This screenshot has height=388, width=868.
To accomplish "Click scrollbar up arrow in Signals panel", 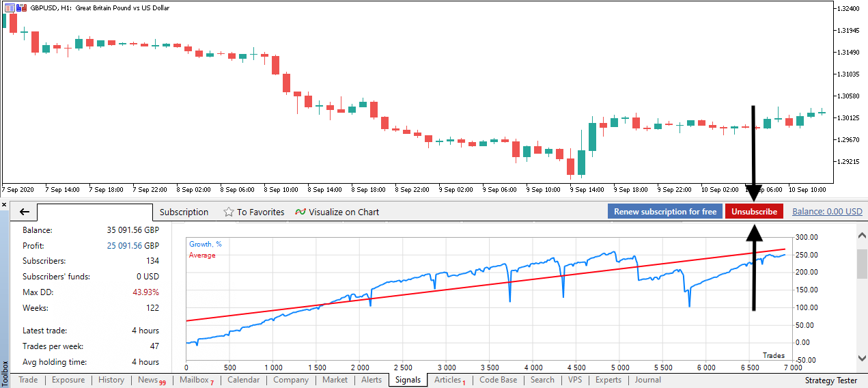I will 862,235.
